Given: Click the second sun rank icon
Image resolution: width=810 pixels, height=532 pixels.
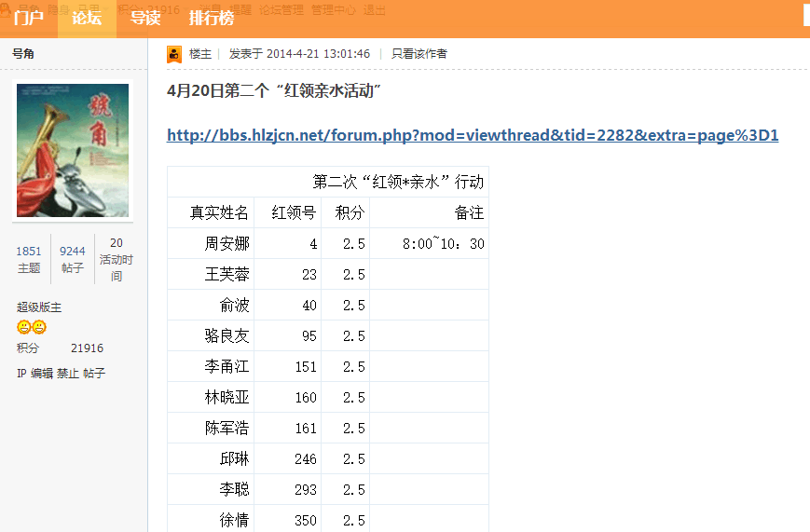Looking at the screenshot, I should coord(39,328).
